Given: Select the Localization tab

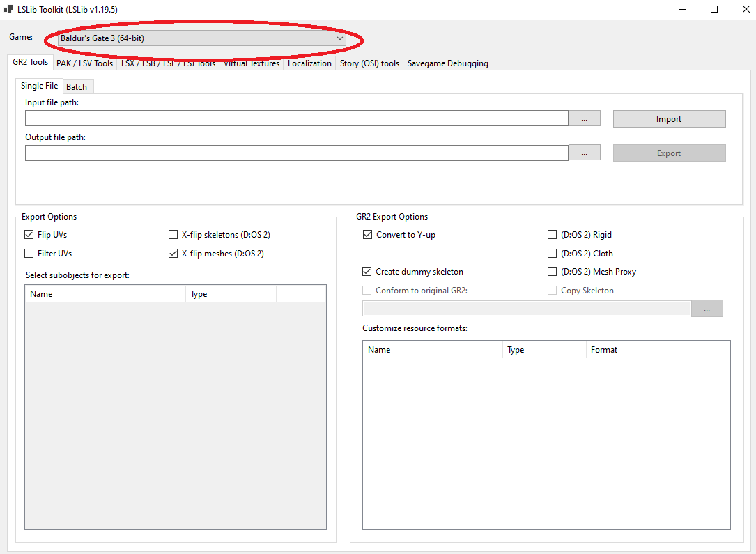Looking at the screenshot, I should pos(309,63).
